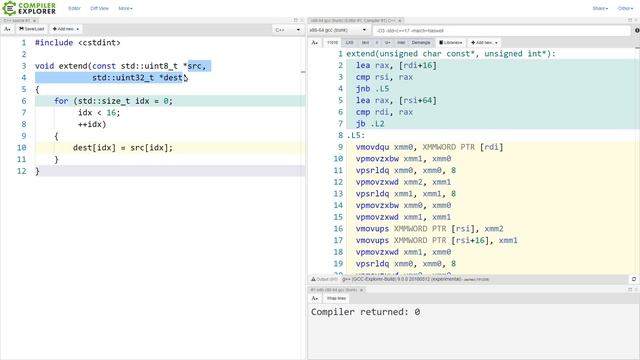This screenshot has width=640, height=360.
Task: Open editor font size menu
Action: coord(7,29)
